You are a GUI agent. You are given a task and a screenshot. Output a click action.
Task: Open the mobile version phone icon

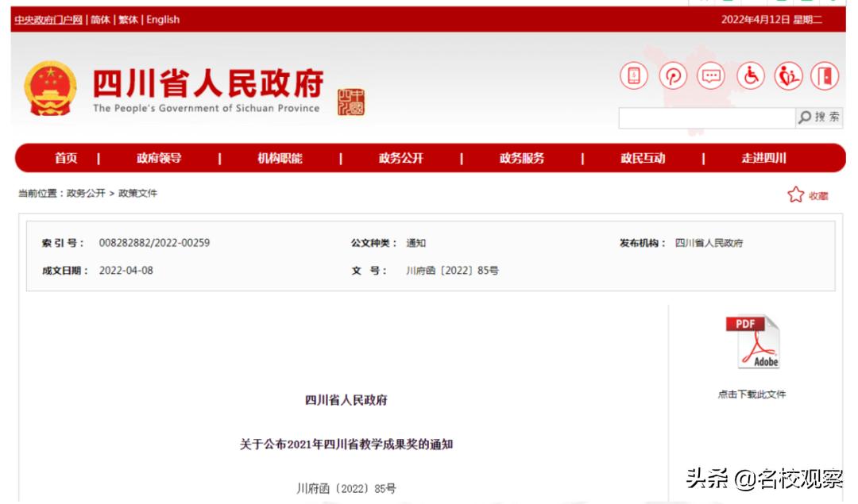click(633, 76)
